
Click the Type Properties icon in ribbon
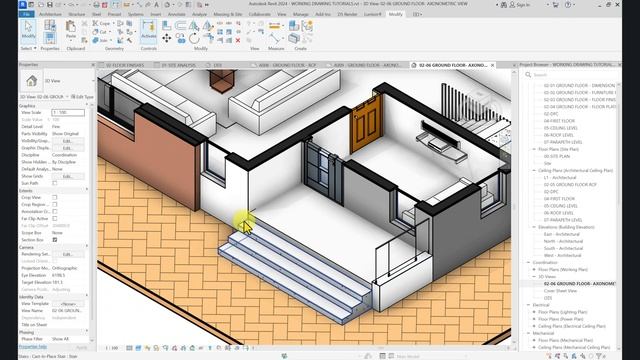50,25
